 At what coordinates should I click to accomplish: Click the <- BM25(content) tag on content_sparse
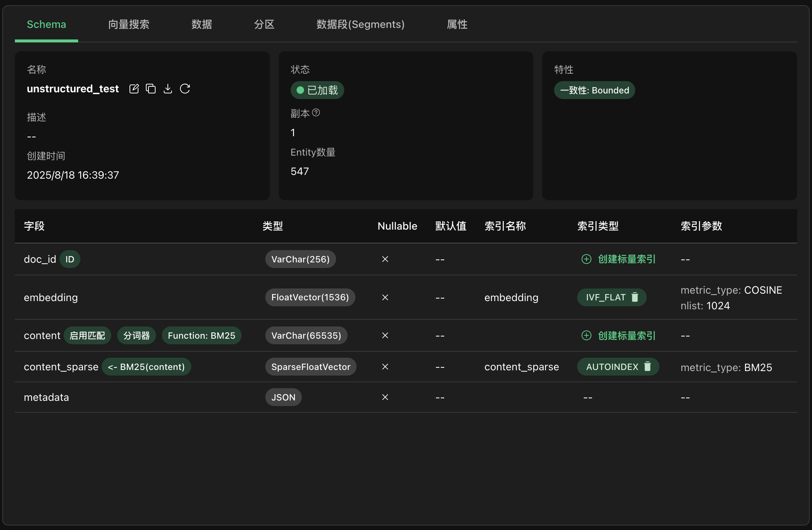pyautogui.click(x=146, y=367)
